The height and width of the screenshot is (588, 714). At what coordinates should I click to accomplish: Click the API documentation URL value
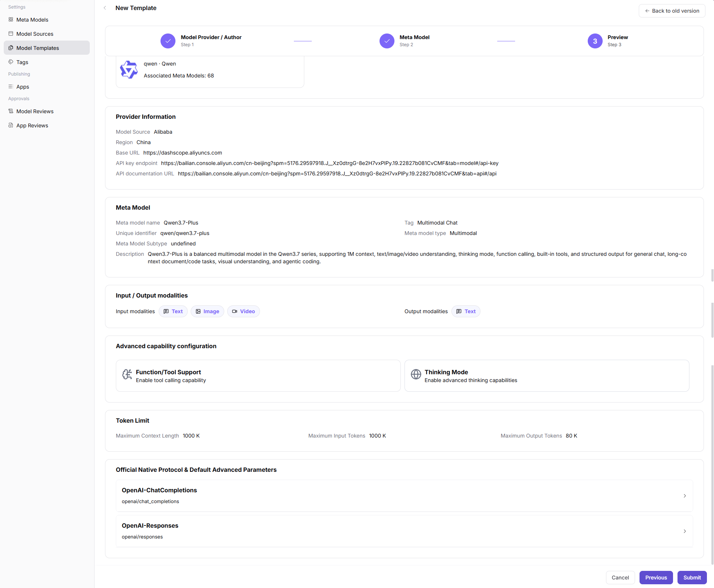pos(337,174)
